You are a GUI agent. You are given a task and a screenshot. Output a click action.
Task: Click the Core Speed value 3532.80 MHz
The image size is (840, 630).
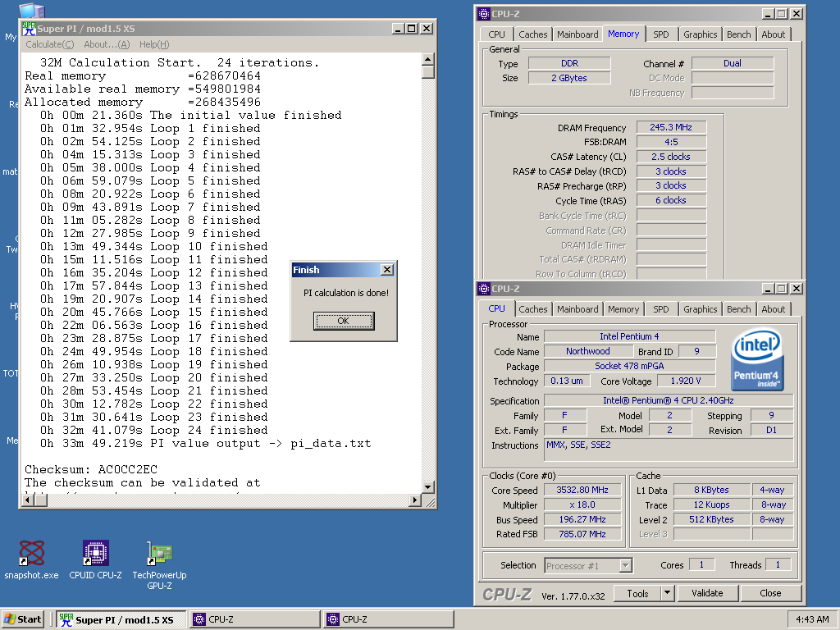coord(583,491)
